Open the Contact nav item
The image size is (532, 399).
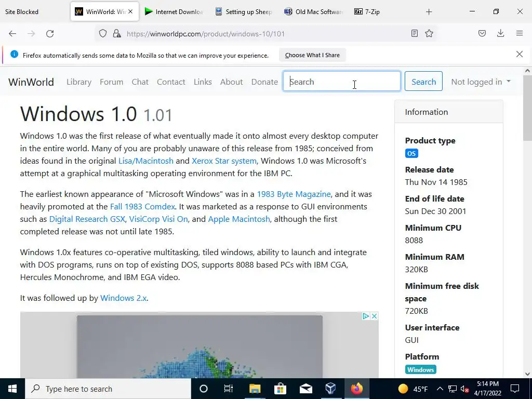click(x=171, y=82)
